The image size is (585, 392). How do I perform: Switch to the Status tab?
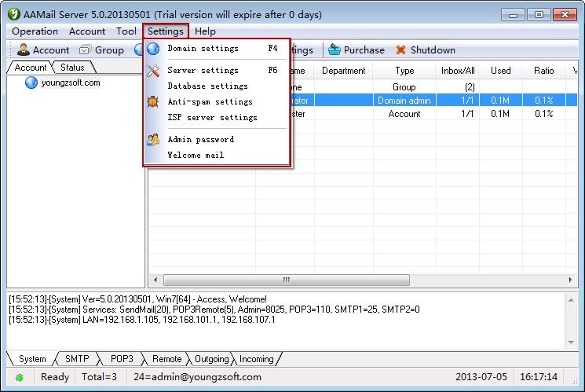click(72, 68)
